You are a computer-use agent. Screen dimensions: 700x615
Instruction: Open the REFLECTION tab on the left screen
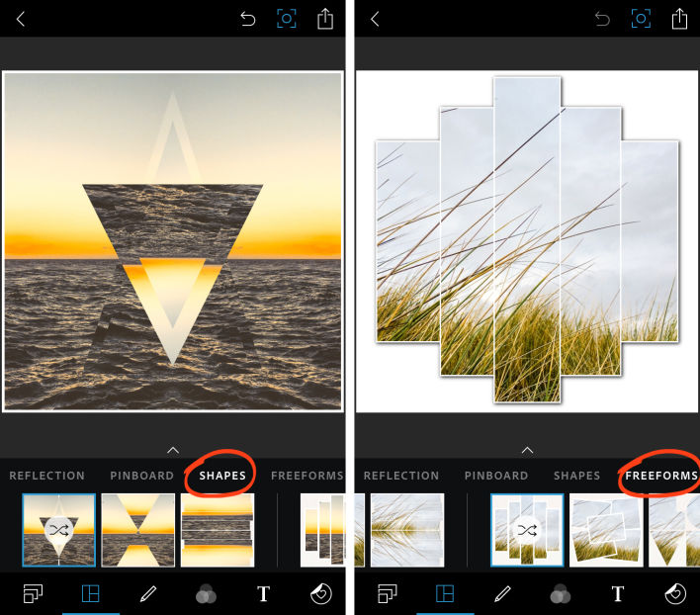(x=46, y=476)
